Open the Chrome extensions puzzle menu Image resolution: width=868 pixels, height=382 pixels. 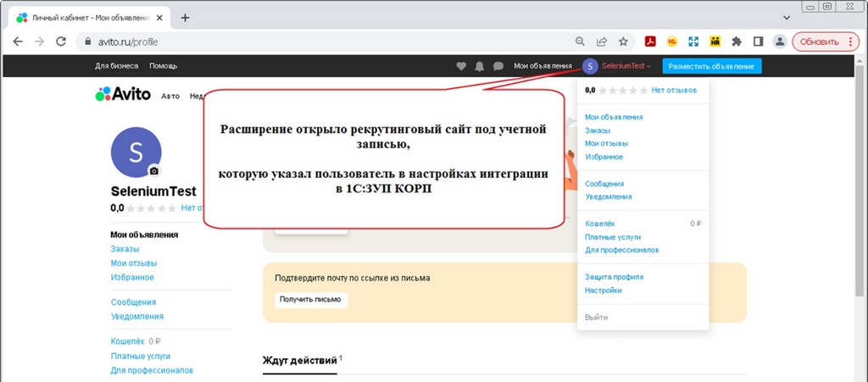pyautogui.click(x=737, y=42)
